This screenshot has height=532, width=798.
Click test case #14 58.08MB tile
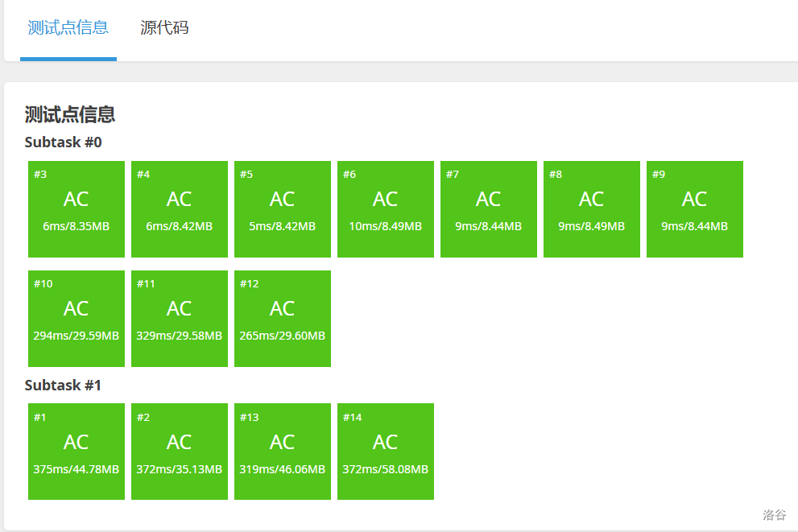(386, 452)
